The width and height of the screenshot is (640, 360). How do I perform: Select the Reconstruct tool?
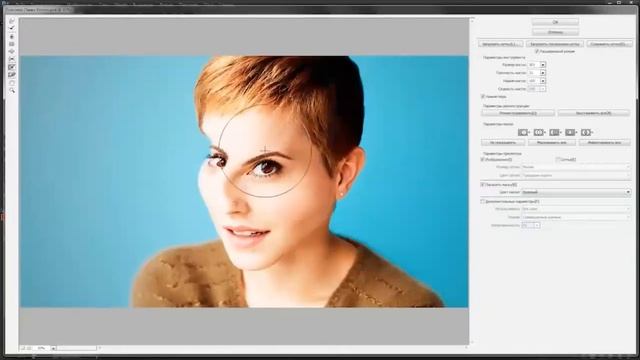(x=12, y=28)
